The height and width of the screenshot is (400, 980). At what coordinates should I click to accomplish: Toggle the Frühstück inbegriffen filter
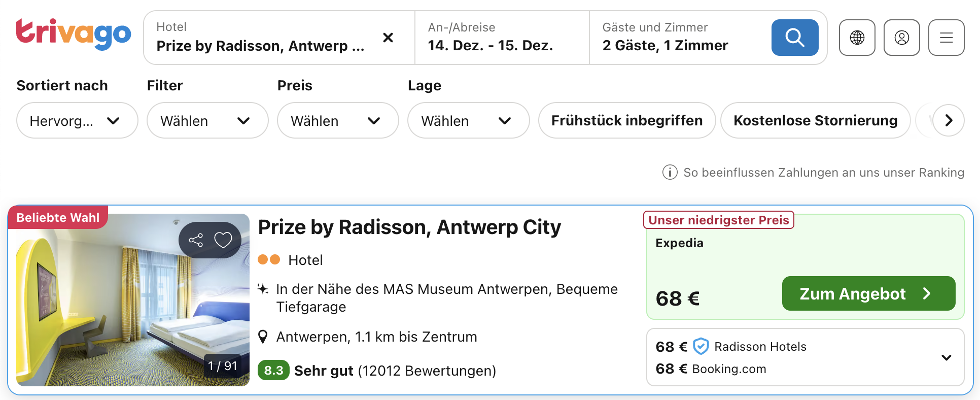[626, 121]
